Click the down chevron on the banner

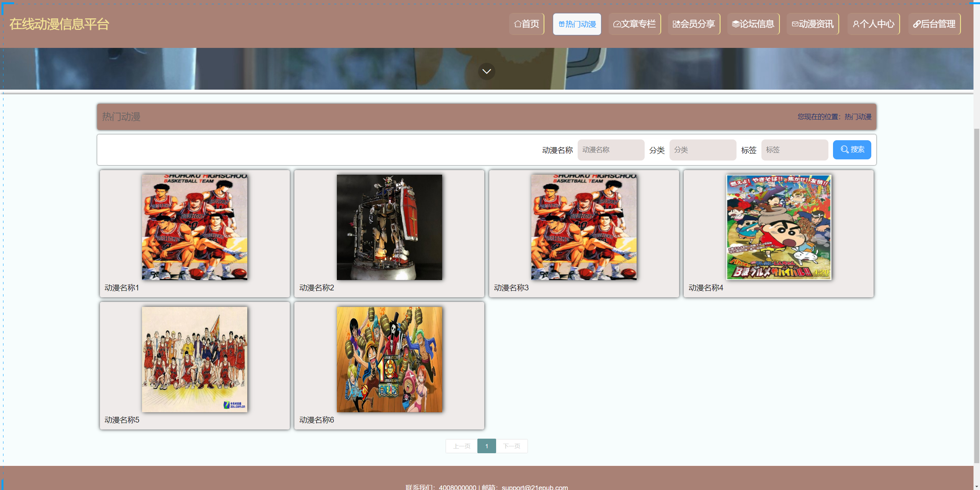pos(487,71)
